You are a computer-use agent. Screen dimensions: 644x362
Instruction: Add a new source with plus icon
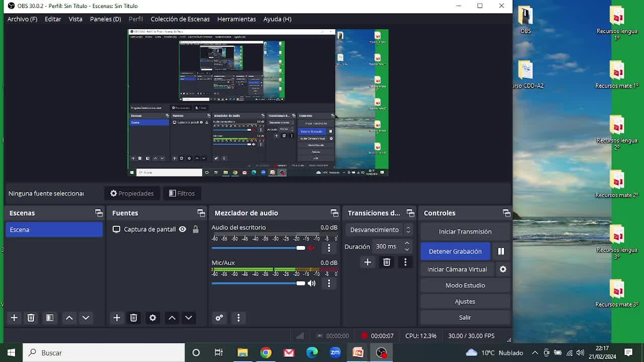pos(117,318)
